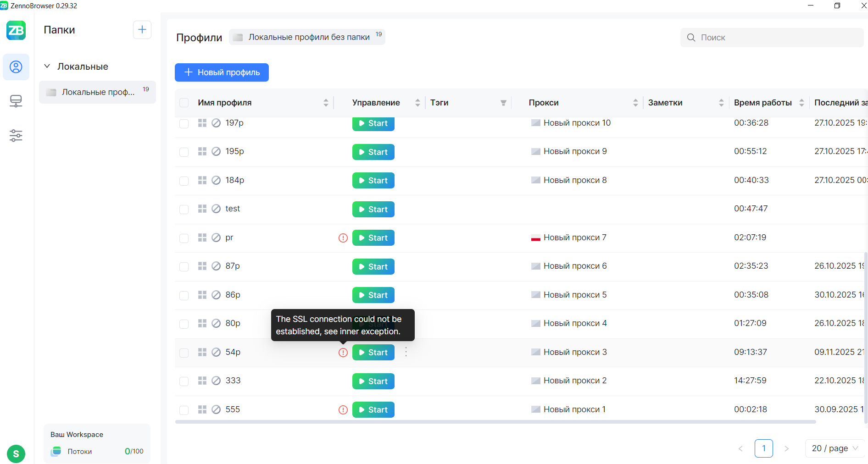Click the status circle icon for 184p

(216, 180)
